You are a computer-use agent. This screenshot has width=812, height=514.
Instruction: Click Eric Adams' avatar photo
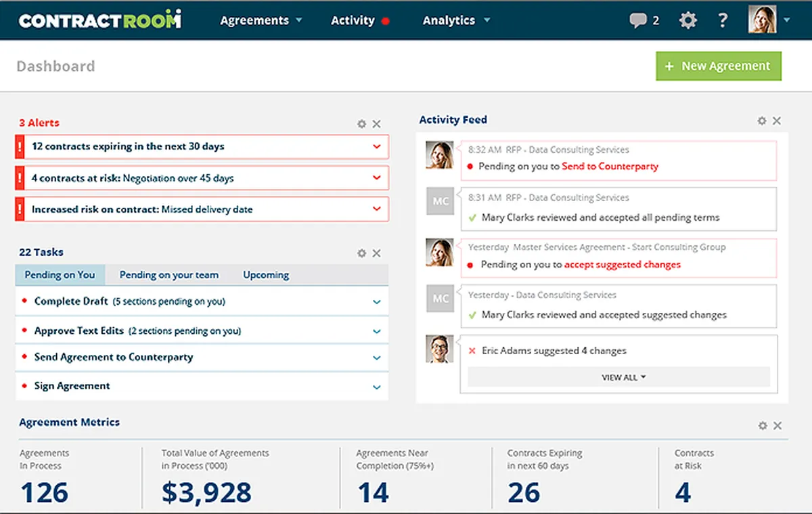tap(440, 349)
